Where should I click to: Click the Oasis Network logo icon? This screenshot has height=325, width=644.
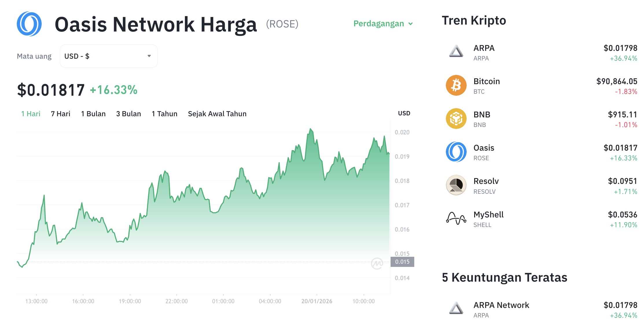pos(29,24)
